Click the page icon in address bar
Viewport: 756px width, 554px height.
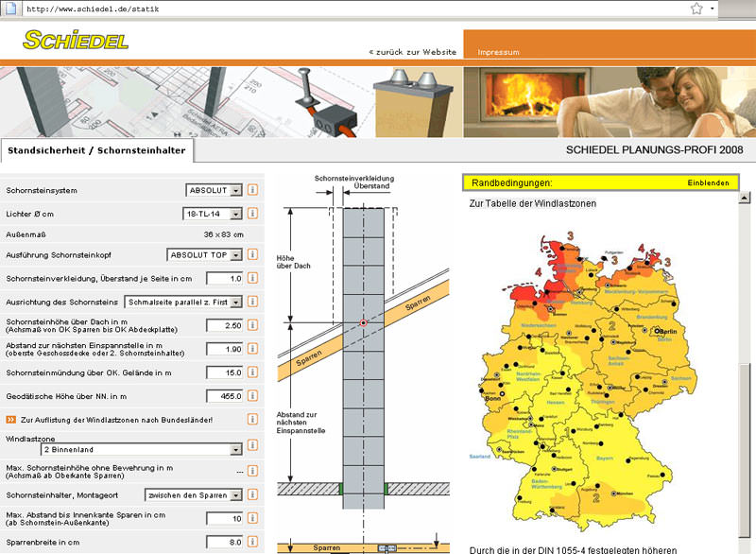coord(10,9)
